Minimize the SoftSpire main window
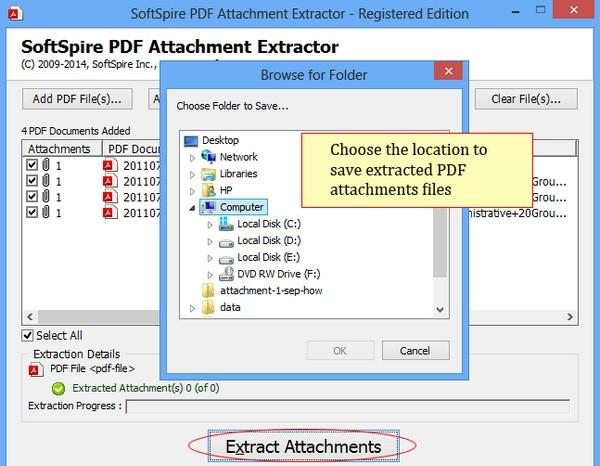The width and height of the screenshot is (600, 466). [x=515, y=12]
